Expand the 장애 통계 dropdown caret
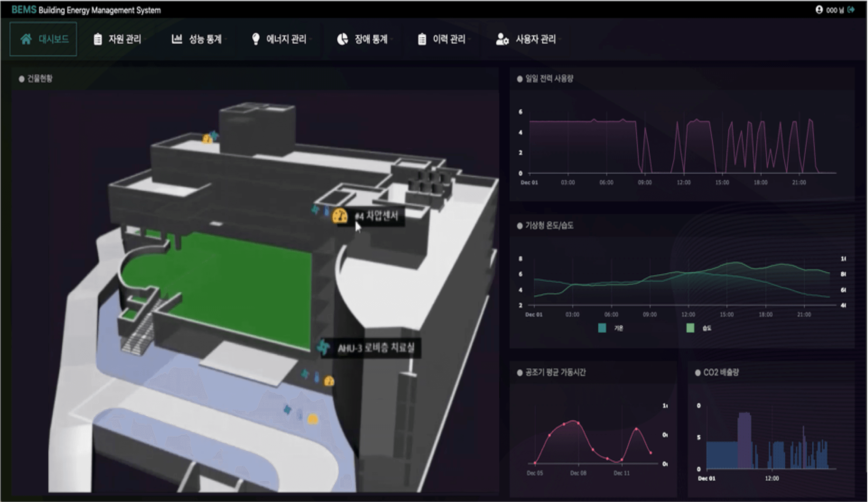 point(392,40)
